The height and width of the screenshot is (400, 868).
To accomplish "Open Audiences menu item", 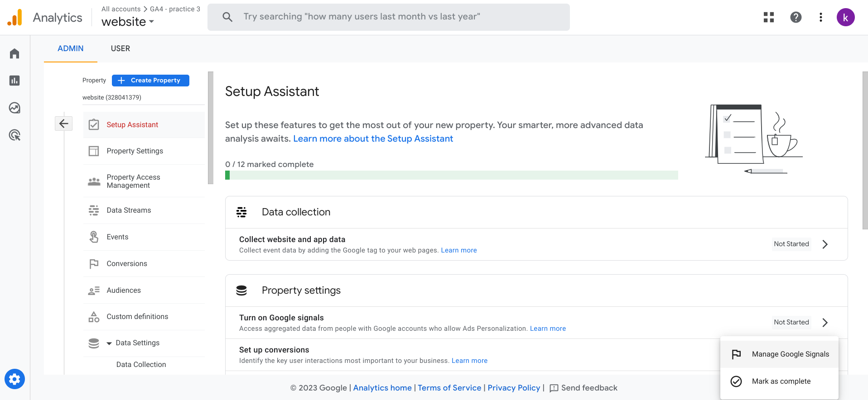I will pyautogui.click(x=144, y=290).
